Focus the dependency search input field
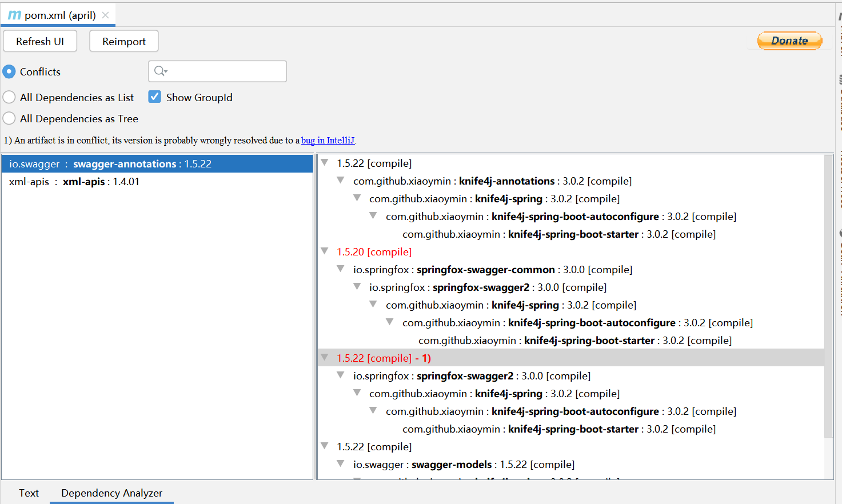The width and height of the screenshot is (842, 504). pos(217,71)
